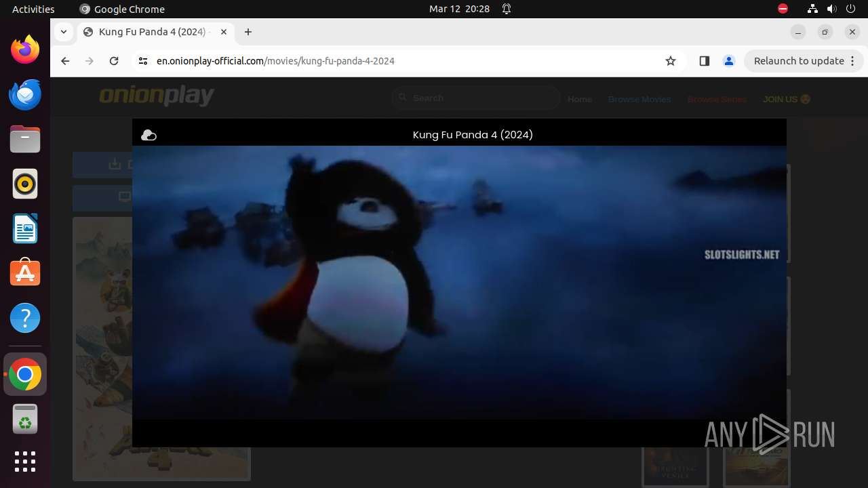
Task: Click Relaunch to update button
Action: 804,61
